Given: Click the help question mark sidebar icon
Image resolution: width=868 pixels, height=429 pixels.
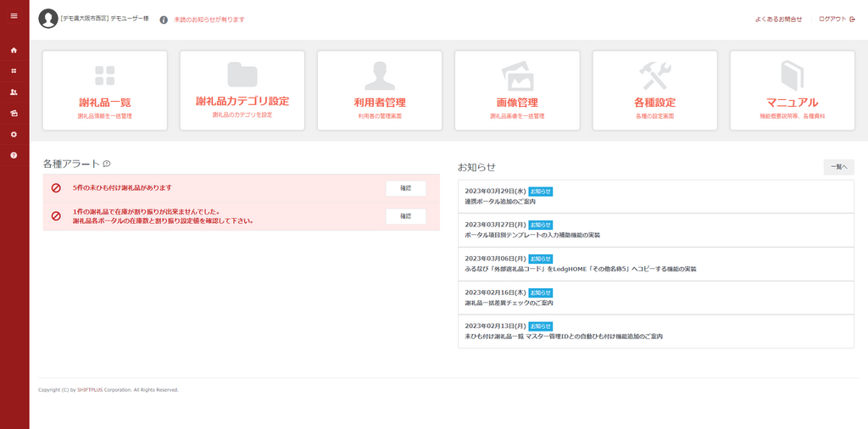Looking at the screenshot, I should (x=14, y=155).
